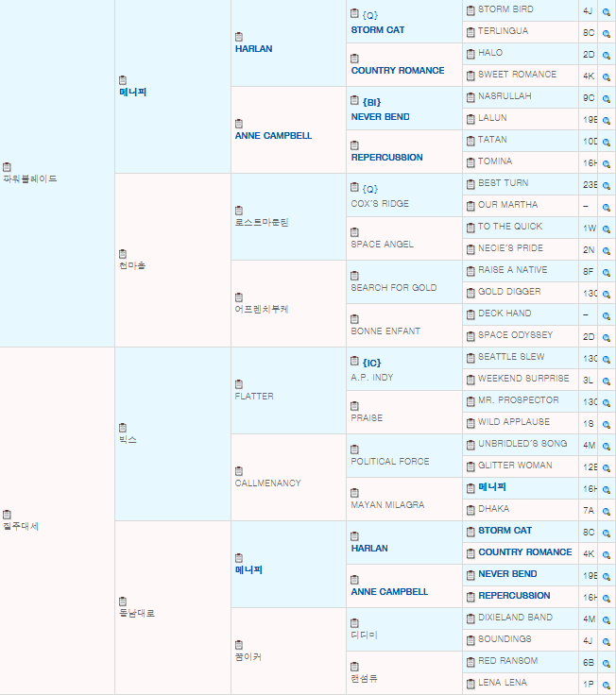
Task: Click the clipboard icon next to STORM BIRD
Action: [x=470, y=10]
